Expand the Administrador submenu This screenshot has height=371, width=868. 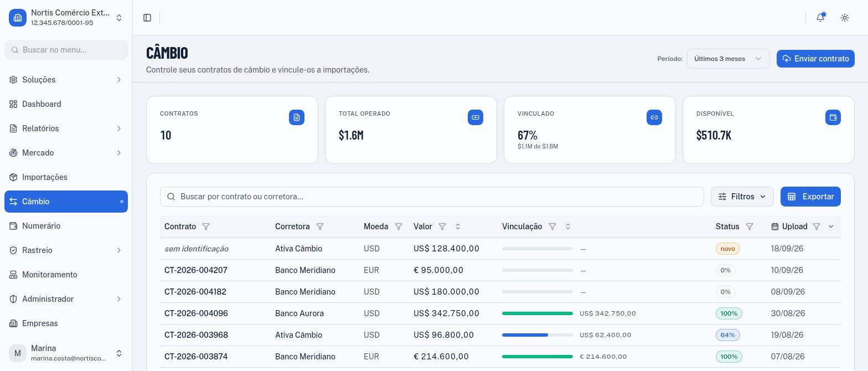(x=66, y=299)
